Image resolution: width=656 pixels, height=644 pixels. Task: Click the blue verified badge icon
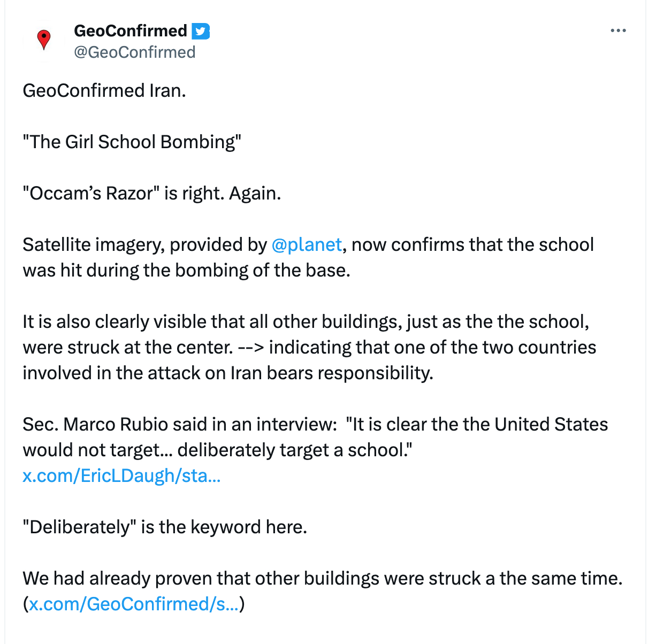tap(201, 32)
